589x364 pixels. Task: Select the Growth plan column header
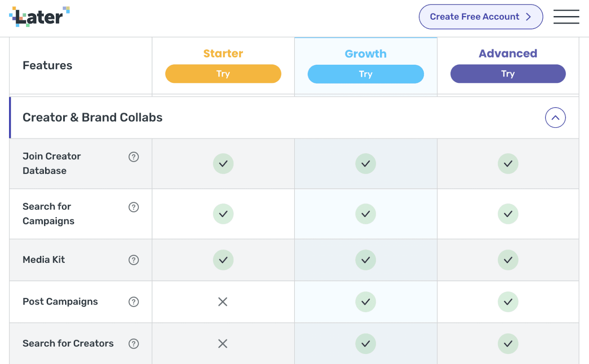click(365, 54)
